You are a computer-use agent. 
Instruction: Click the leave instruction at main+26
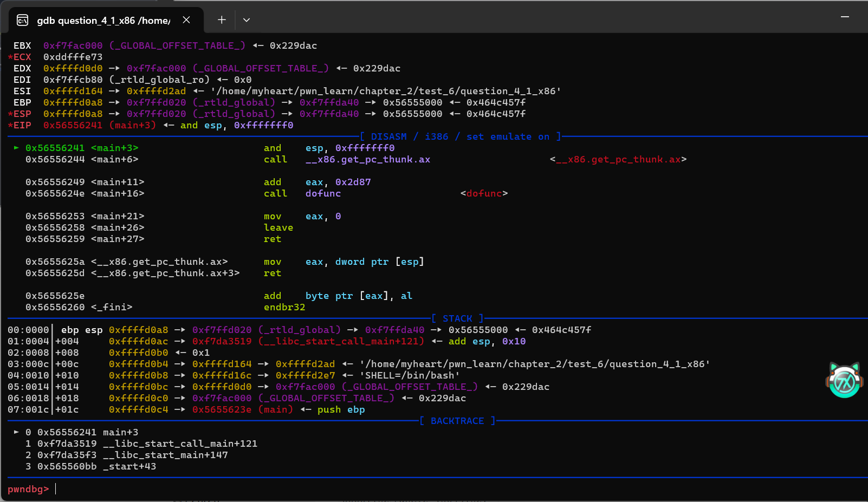click(278, 227)
